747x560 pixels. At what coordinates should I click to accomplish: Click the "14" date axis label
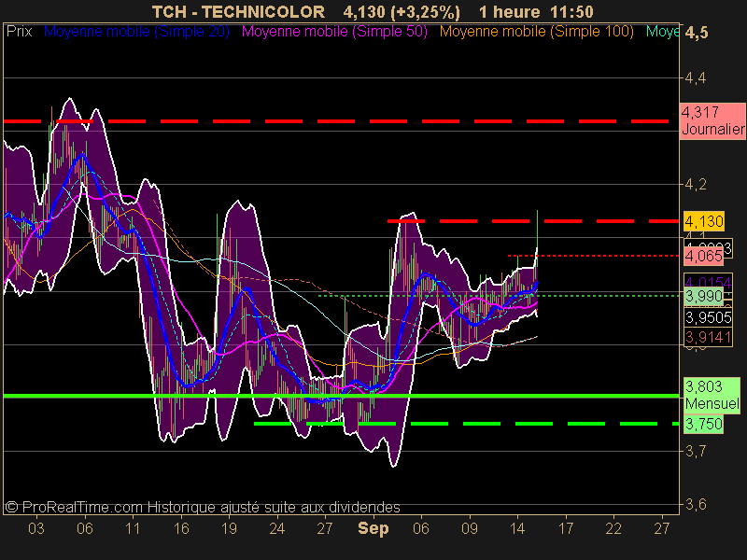point(518,528)
